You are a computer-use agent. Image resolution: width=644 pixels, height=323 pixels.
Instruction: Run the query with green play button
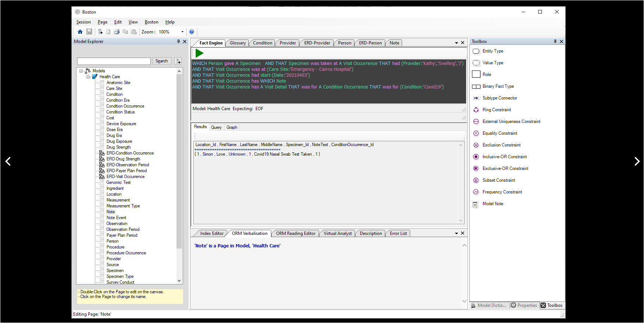point(199,53)
